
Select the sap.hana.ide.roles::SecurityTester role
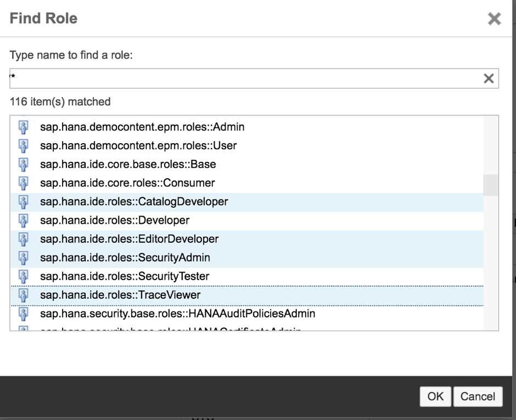tap(124, 276)
